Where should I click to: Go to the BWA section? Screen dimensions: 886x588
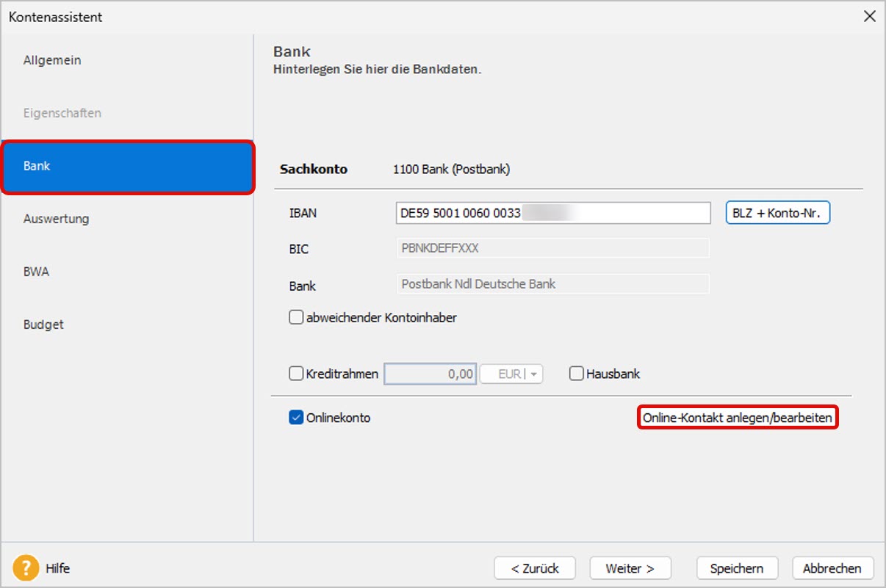click(x=36, y=272)
